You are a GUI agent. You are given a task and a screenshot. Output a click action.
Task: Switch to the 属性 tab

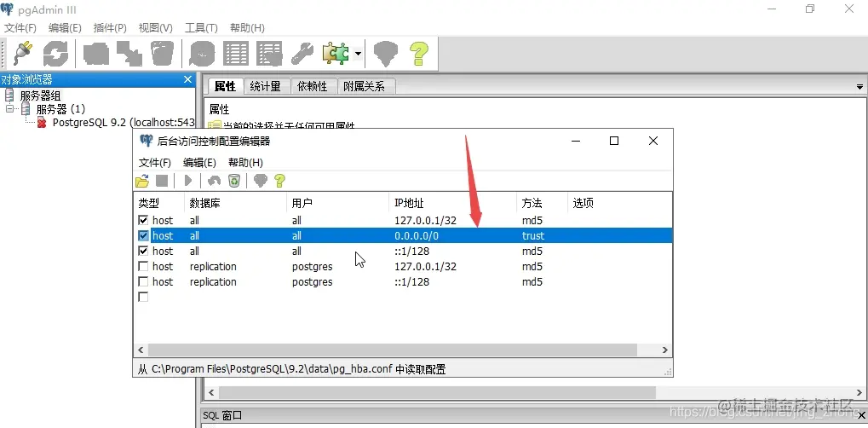pyautogui.click(x=225, y=86)
